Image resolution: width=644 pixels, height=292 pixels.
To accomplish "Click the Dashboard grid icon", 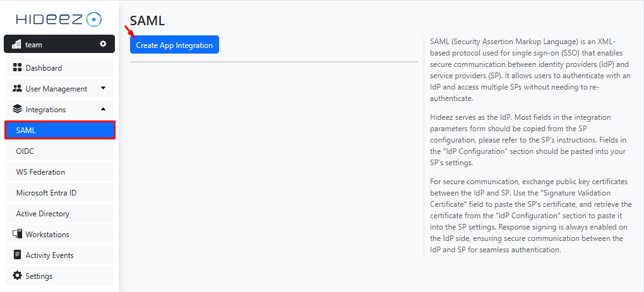I will pyautogui.click(x=18, y=67).
